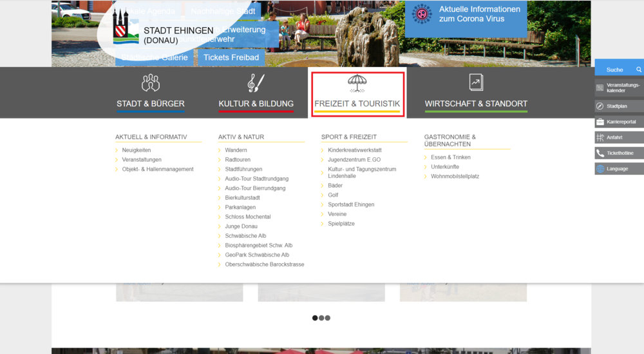The width and height of the screenshot is (644, 354).
Task: Click the Tickets Freibad button
Action: [x=231, y=57]
